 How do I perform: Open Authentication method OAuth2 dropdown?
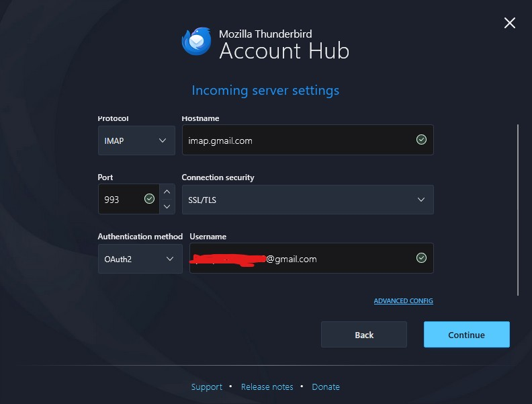point(140,259)
